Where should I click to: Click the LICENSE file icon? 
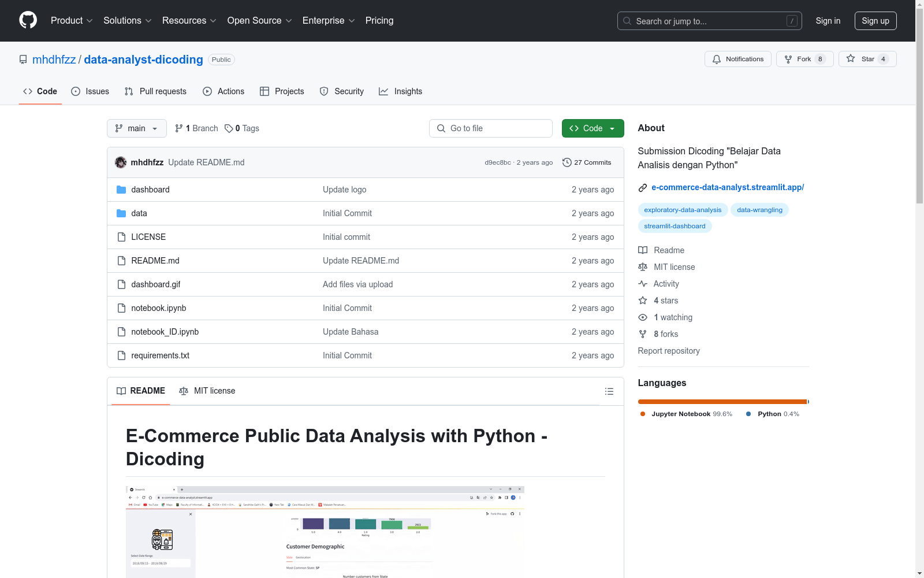point(121,237)
